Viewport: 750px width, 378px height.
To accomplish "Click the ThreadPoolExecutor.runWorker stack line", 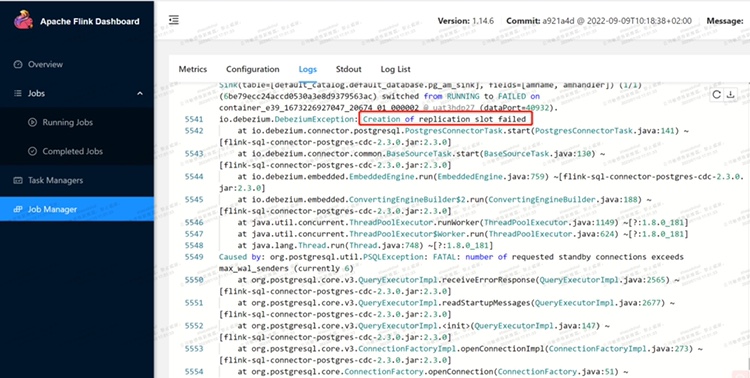I will [463, 222].
